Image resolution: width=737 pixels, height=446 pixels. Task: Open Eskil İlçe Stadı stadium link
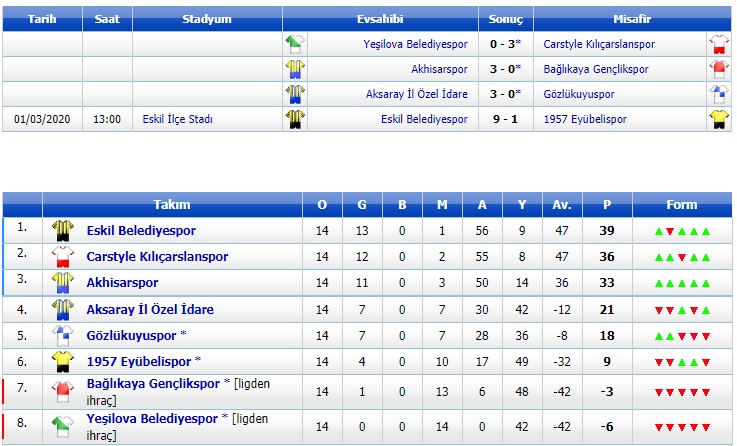178,119
